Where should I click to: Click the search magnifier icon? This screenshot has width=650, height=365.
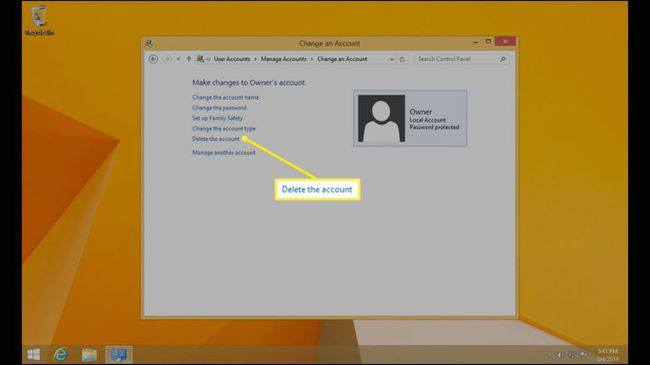[503, 59]
